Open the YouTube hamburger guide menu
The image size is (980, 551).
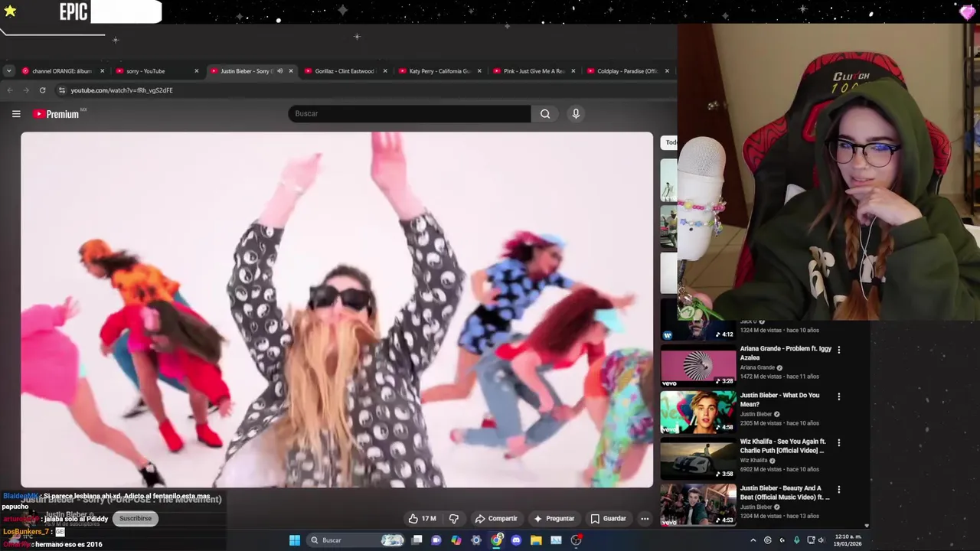16,113
